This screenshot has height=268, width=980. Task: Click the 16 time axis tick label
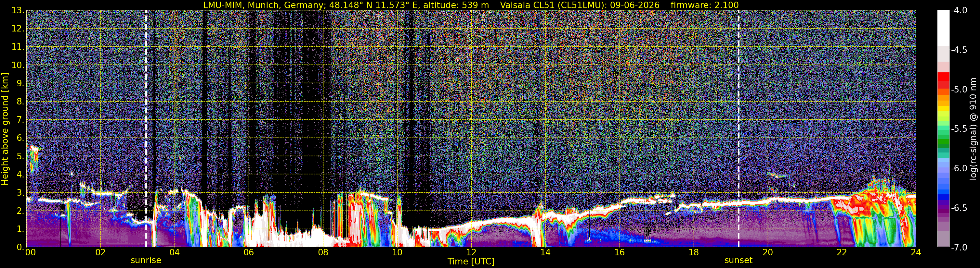[619, 252]
